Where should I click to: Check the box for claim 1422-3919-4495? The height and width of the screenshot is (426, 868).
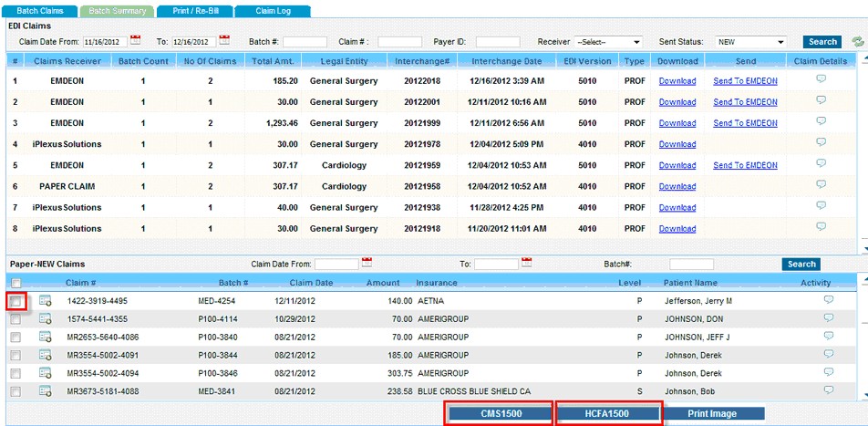pyautogui.click(x=15, y=301)
